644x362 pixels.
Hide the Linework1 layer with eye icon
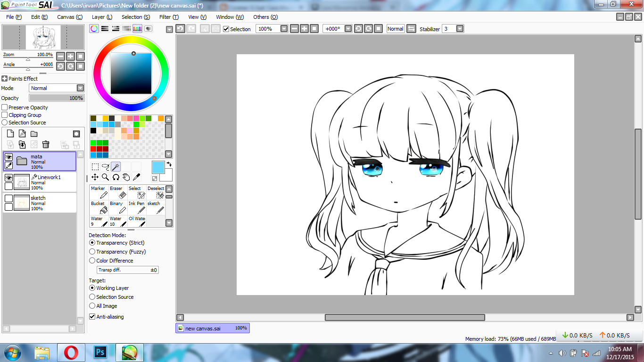8,178
